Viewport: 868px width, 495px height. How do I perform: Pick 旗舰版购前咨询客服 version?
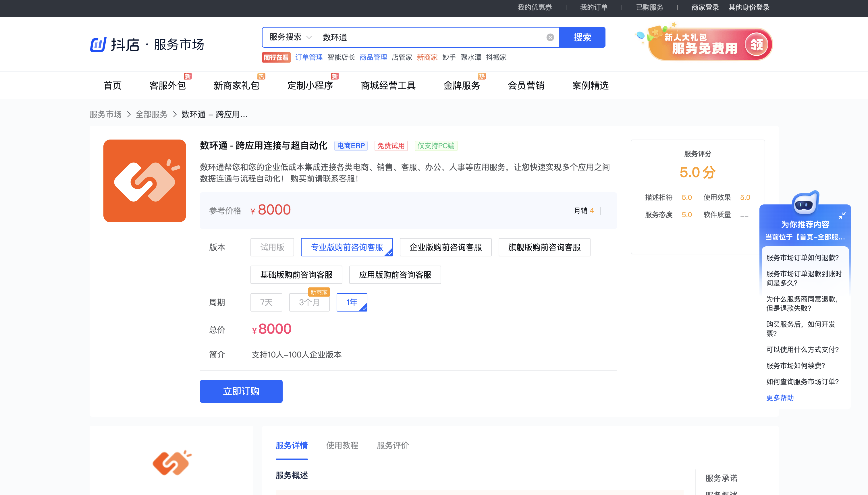point(544,247)
